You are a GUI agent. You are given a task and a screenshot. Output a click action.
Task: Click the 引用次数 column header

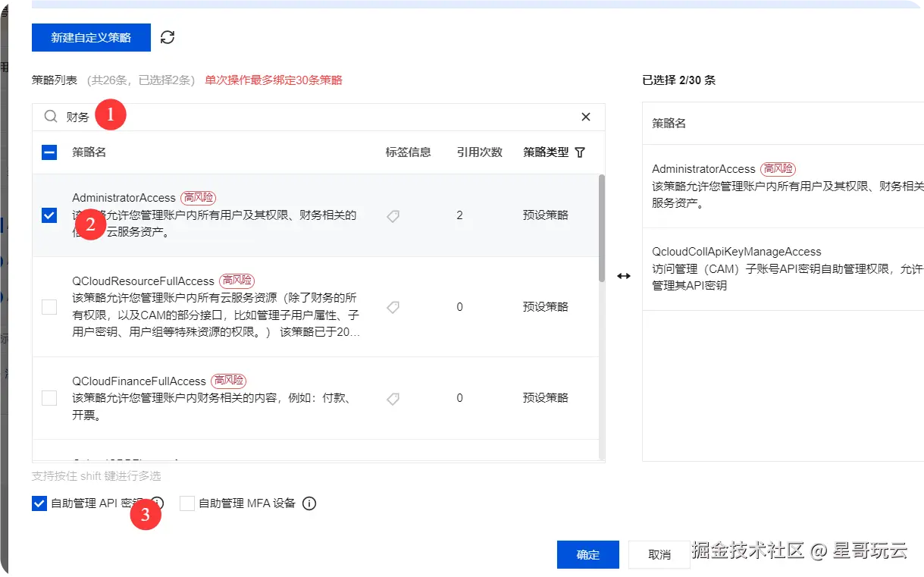(x=480, y=152)
